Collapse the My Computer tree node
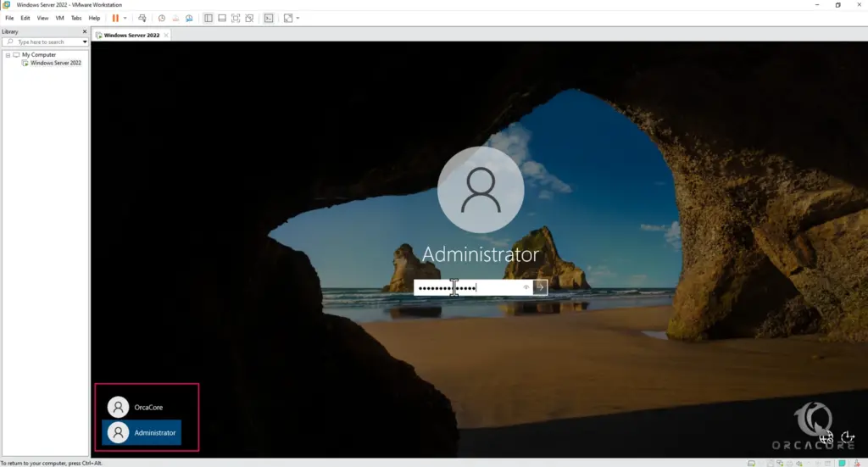Screen dimensions: 868x467 click(x=8, y=55)
